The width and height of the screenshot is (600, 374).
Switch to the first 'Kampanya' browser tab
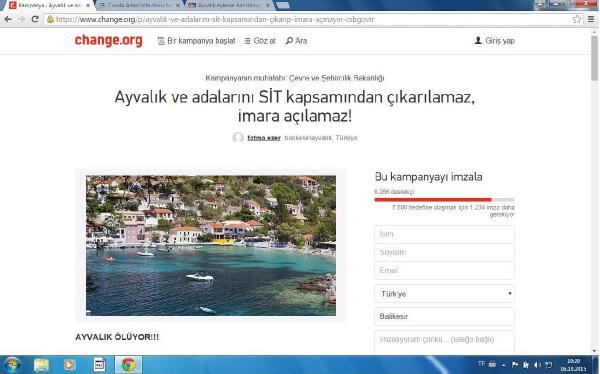click(46, 5)
